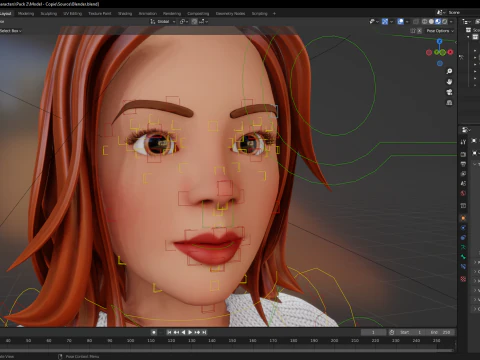Toggle show overlays button
This screenshot has height=360, width=480.
[401, 22]
